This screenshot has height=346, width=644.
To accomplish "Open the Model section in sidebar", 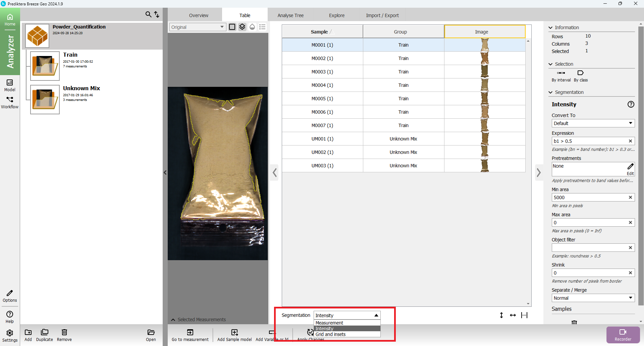I will coord(10,85).
